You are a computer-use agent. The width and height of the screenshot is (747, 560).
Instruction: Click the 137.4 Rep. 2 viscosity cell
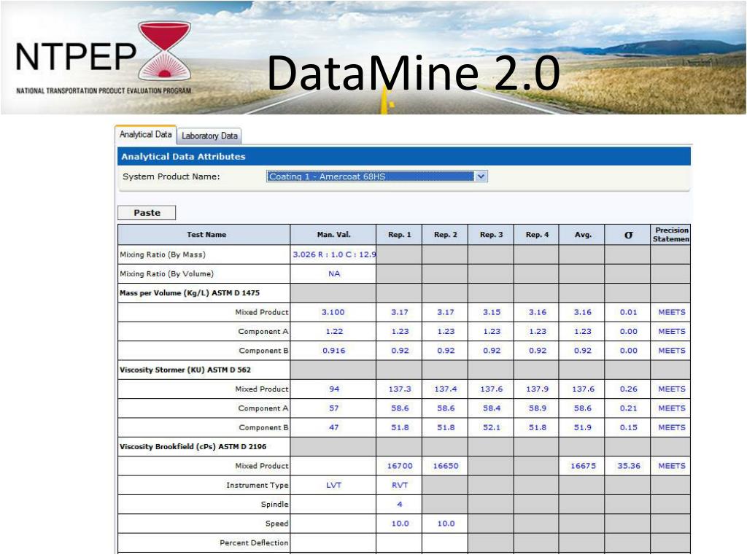(445, 389)
